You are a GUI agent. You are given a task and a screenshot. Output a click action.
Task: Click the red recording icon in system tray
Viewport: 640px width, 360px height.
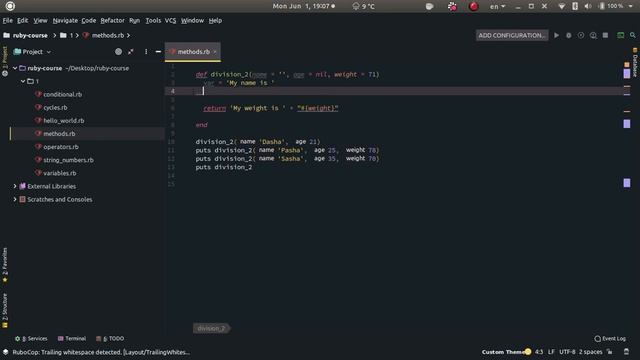click(x=473, y=6)
